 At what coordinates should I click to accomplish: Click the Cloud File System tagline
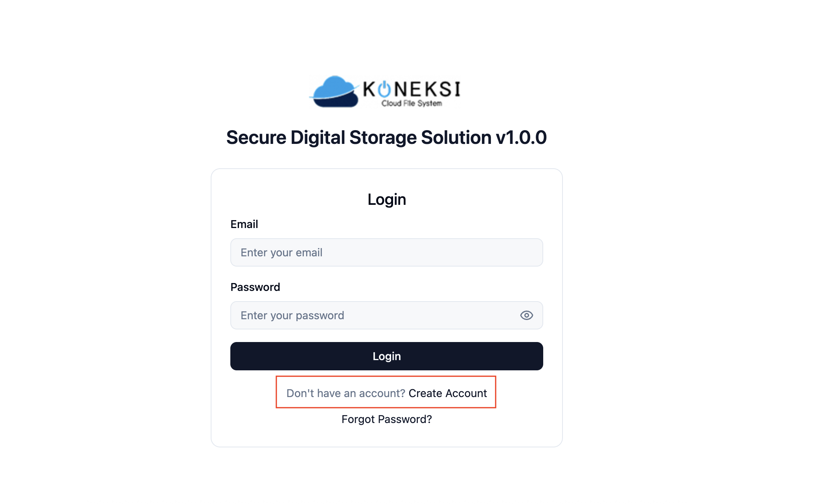(x=412, y=103)
